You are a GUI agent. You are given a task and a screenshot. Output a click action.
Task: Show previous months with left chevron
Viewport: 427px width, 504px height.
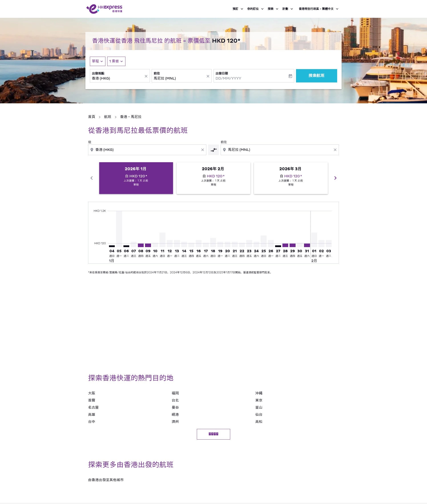pos(91,178)
